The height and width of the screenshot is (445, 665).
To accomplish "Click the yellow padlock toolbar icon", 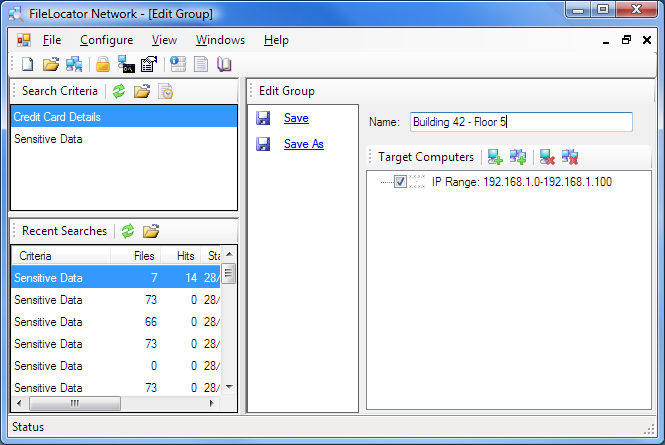I will coord(103,64).
